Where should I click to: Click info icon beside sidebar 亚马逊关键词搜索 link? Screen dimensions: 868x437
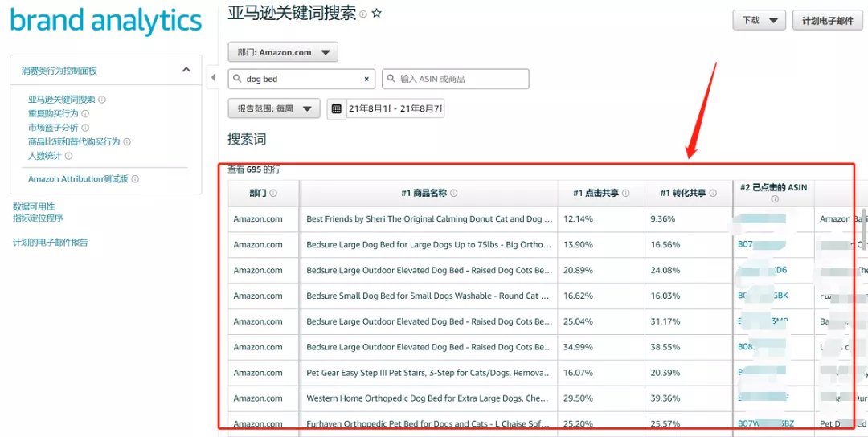pos(102,100)
